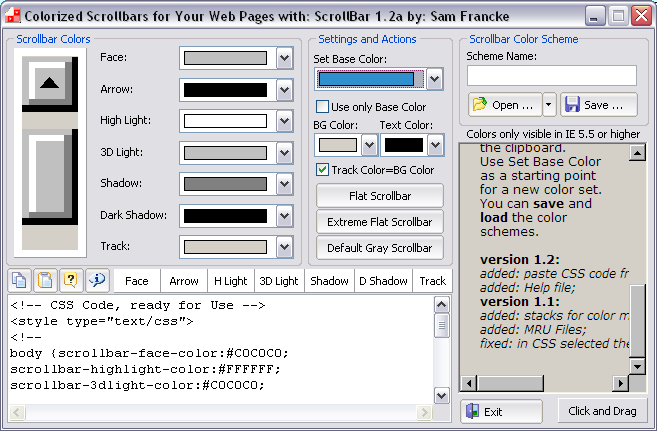Expand the Track color dropdown
Screen dimensions: 657x431
point(285,247)
